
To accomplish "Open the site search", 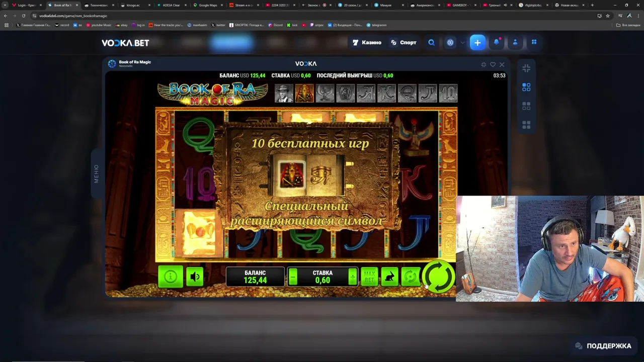I will pyautogui.click(x=431, y=43).
